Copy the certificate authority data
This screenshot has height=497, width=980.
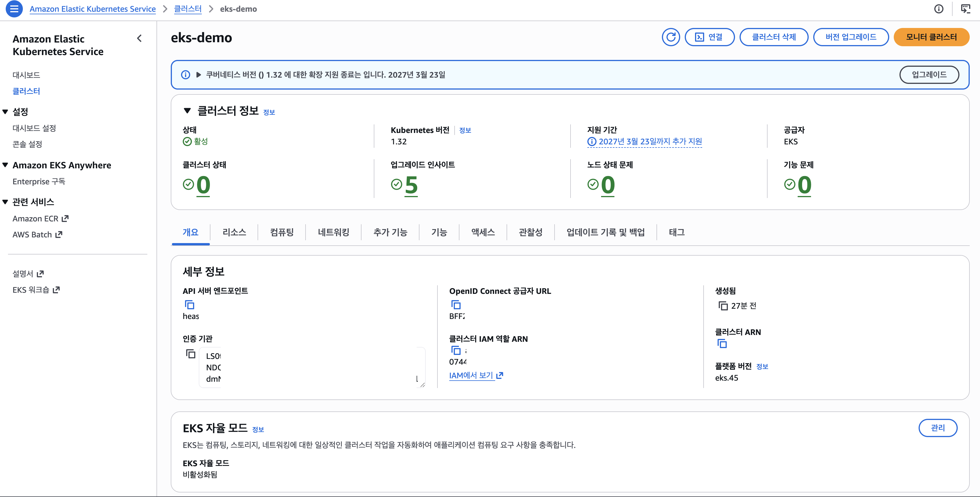190,354
